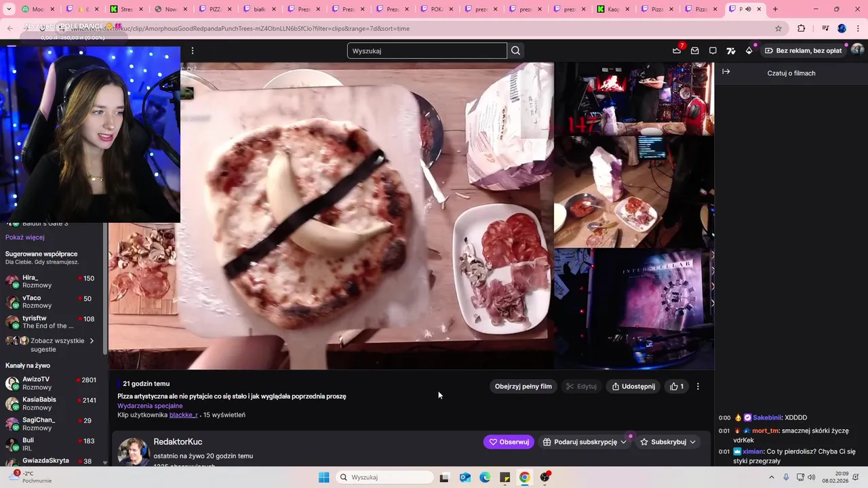Click the Udostępnij share button
The height and width of the screenshot is (488, 868).
point(633,386)
